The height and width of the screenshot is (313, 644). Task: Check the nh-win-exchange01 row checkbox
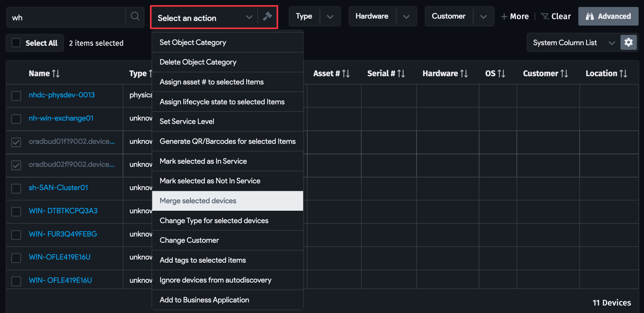16,119
